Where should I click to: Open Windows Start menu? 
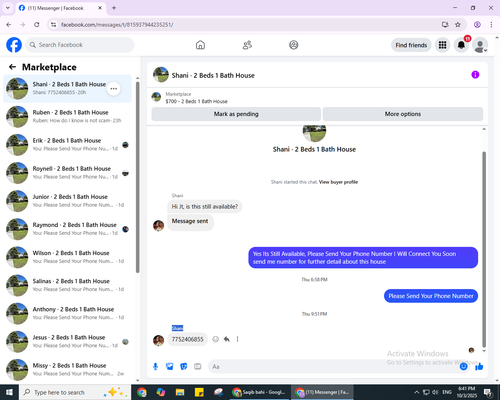pos(9,392)
